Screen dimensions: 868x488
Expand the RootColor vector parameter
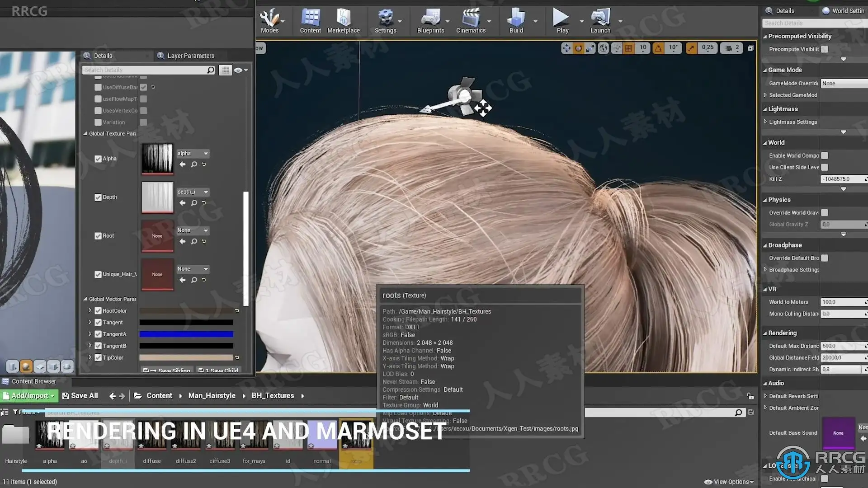click(x=90, y=311)
